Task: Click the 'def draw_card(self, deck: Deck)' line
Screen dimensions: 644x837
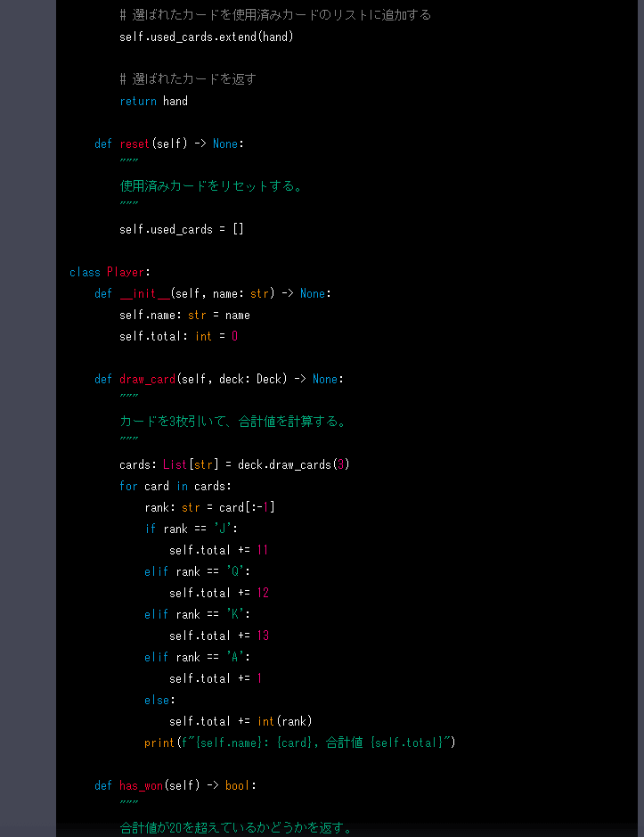Action: point(219,379)
